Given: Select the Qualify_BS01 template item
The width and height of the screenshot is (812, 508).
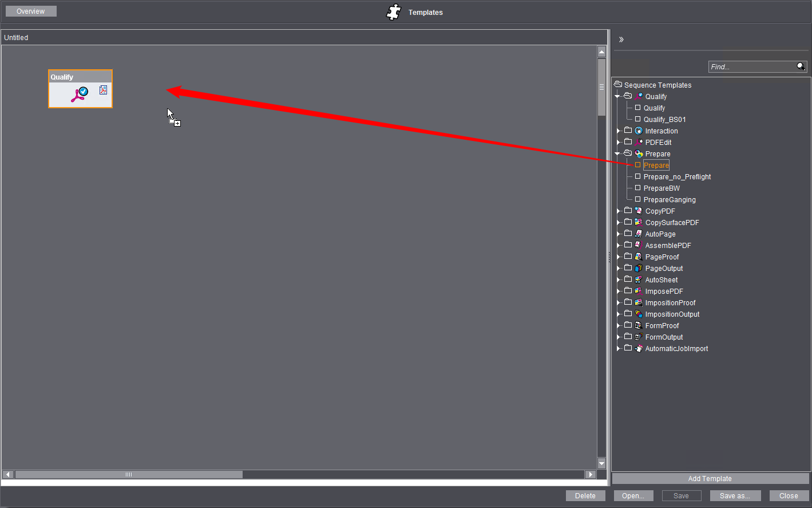Looking at the screenshot, I should coord(664,119).
